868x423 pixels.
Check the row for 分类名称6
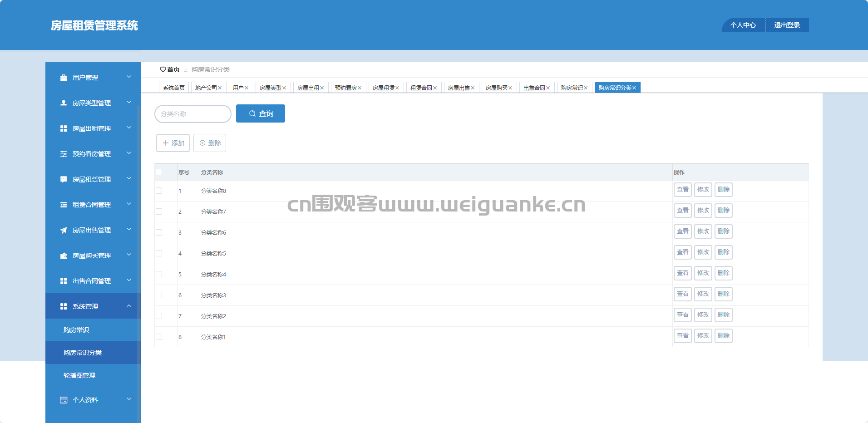(159, 232)
